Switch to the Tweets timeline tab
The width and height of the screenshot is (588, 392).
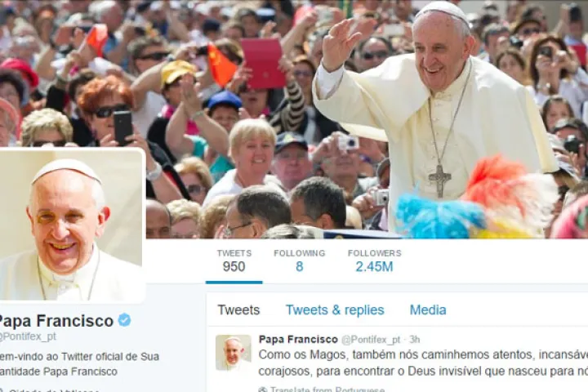[238, 310]
